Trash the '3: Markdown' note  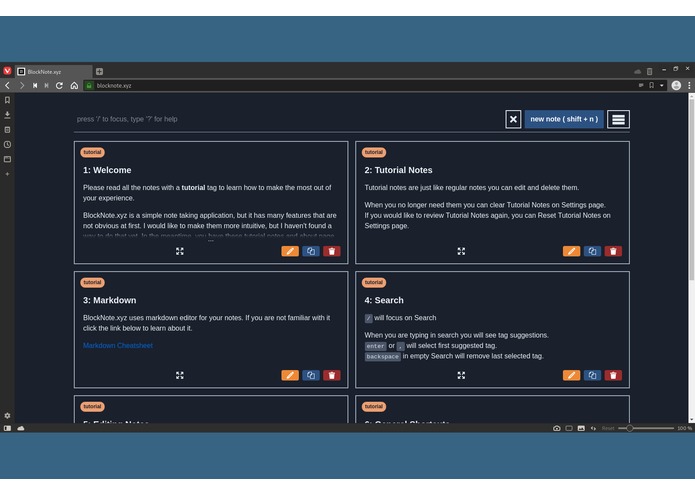point(332,375)
